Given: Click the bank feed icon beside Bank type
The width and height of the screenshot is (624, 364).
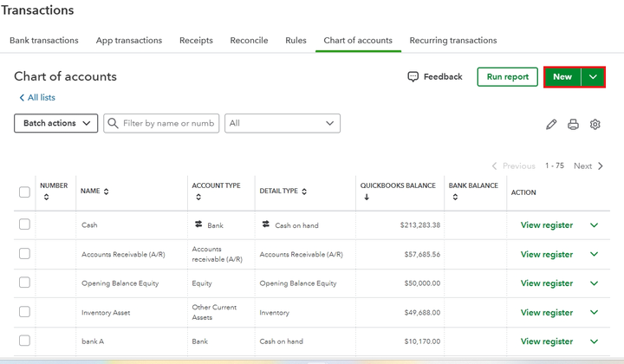Looking at the screenshot, I should point(198,224).
